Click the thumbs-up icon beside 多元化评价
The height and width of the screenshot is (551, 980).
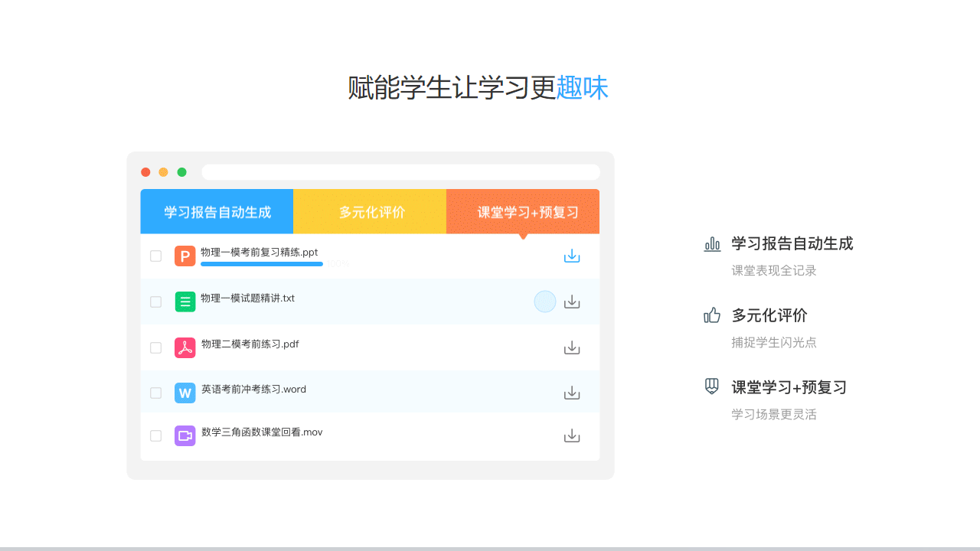(x=712, y=315)
